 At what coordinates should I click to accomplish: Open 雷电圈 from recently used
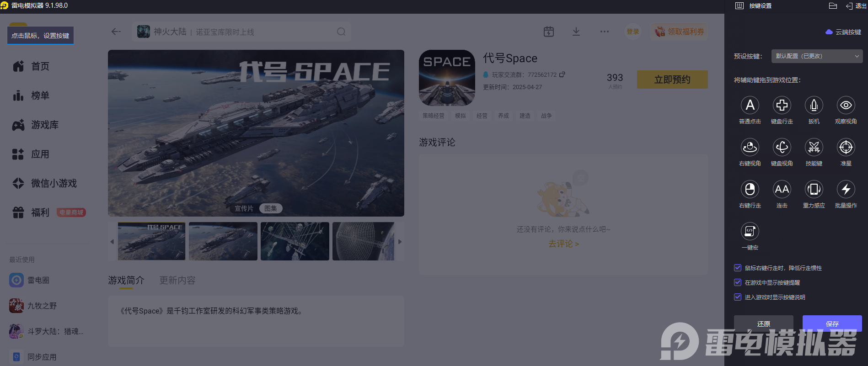click(x=29, y=280)
